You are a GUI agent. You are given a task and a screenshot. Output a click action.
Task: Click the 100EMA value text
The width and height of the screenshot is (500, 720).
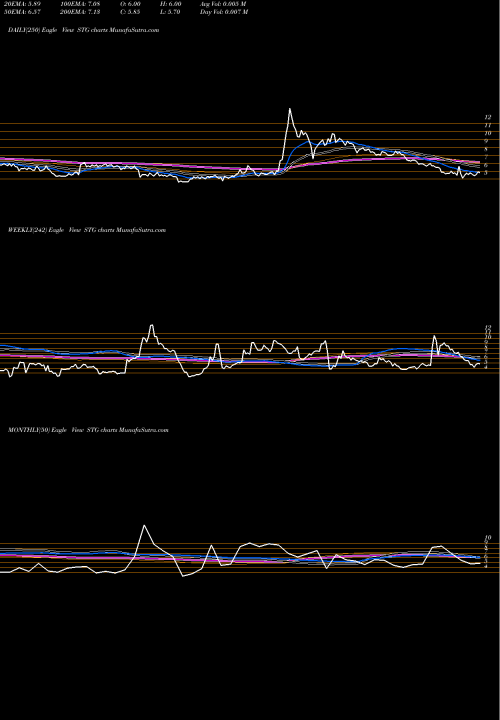(80, 4)
